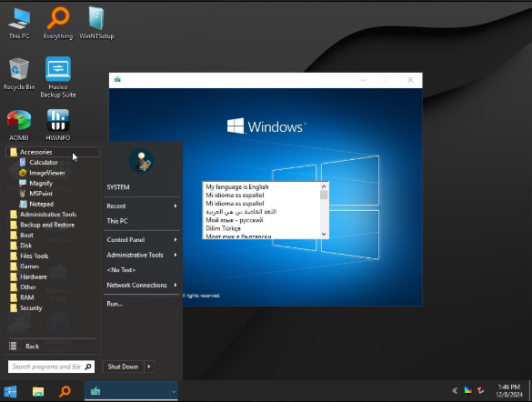
Task: Open the AOMEI desktop icon
Action: pyautogui.click(x=19, y=125)
